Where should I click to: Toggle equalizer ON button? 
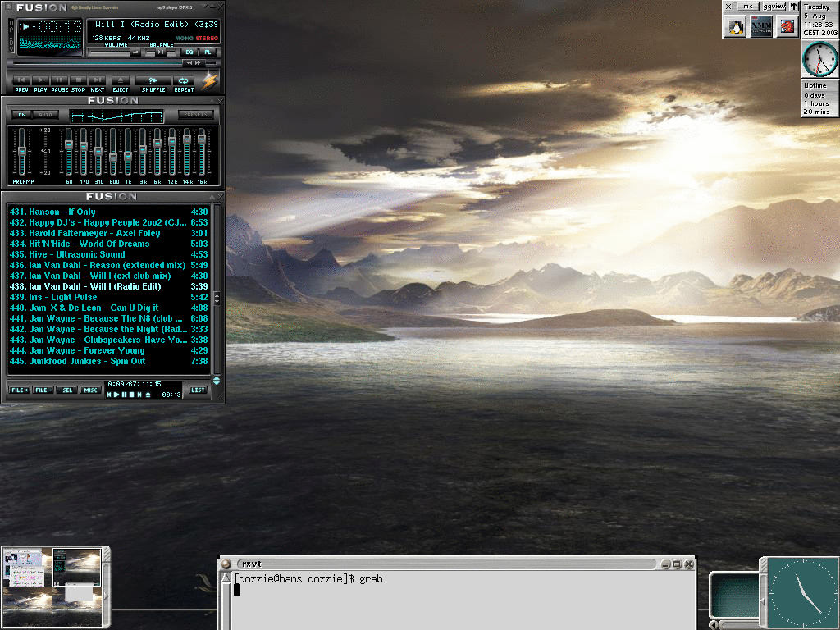point(22,115)
